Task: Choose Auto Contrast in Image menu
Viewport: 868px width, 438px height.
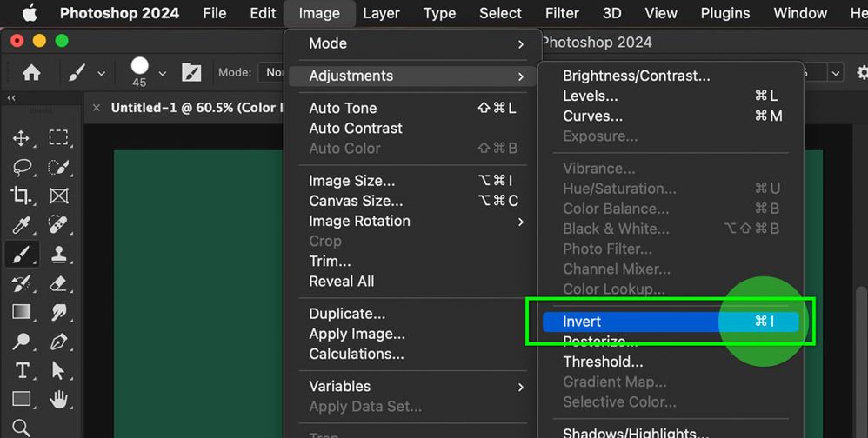Action: [413, 129]
